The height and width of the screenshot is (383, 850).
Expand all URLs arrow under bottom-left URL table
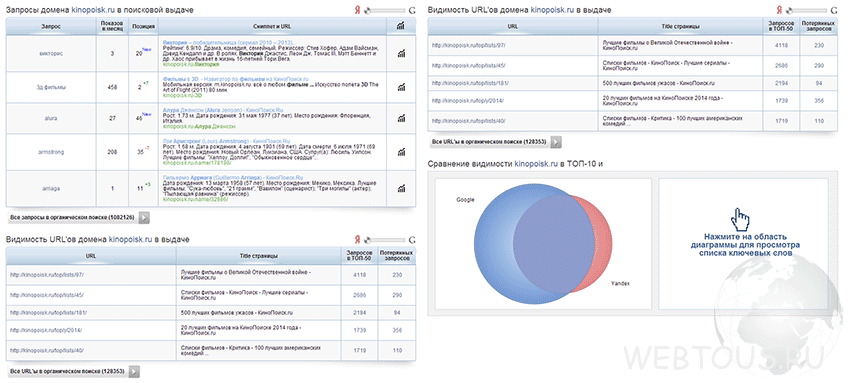134,371
